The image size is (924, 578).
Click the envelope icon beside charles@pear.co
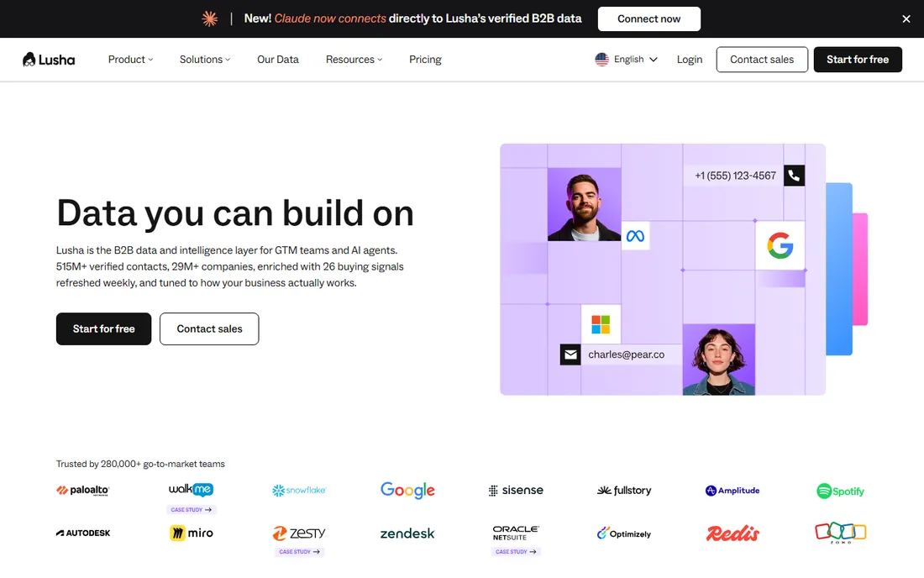[x=570, y=355]
